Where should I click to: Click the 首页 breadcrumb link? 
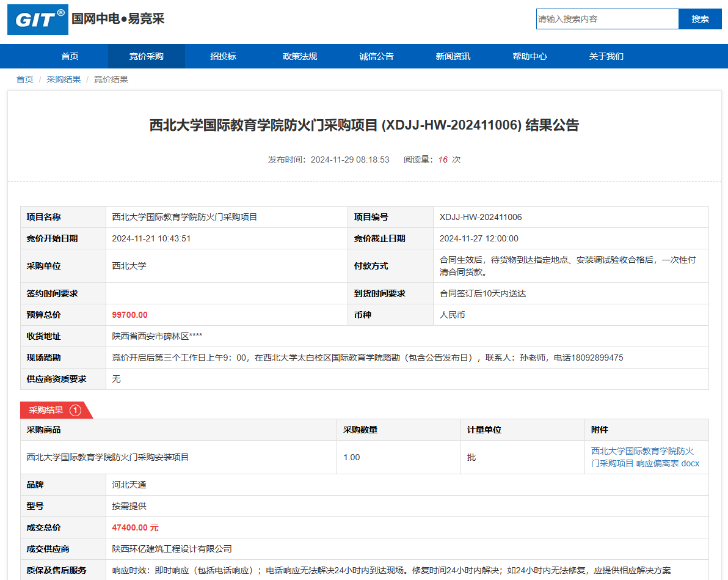coord(24,79)
